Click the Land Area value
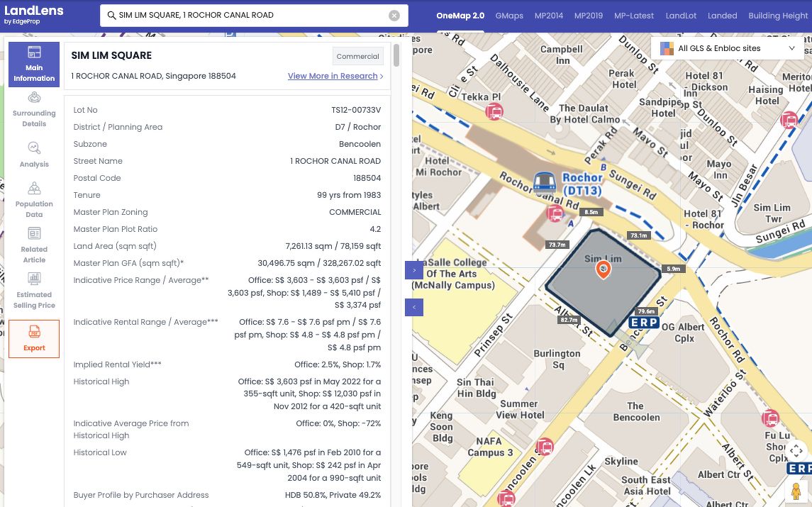Screen dimensions: 812x507 (x=333, y=246)
